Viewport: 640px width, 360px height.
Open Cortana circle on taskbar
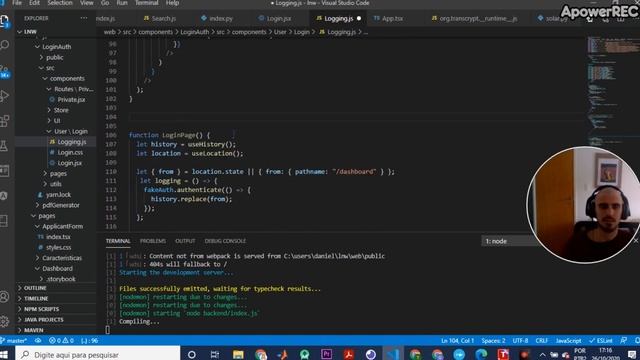coord(192,354)
